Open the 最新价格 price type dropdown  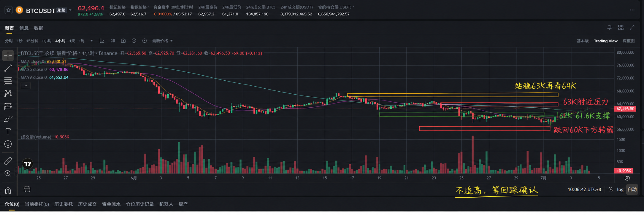click(162, 41)
